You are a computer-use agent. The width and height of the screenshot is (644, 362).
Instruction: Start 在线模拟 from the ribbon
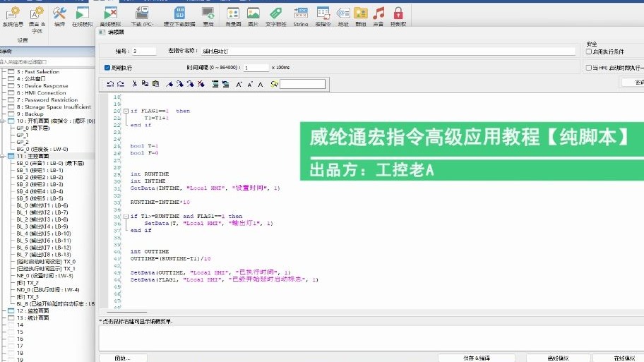(82, 16)
